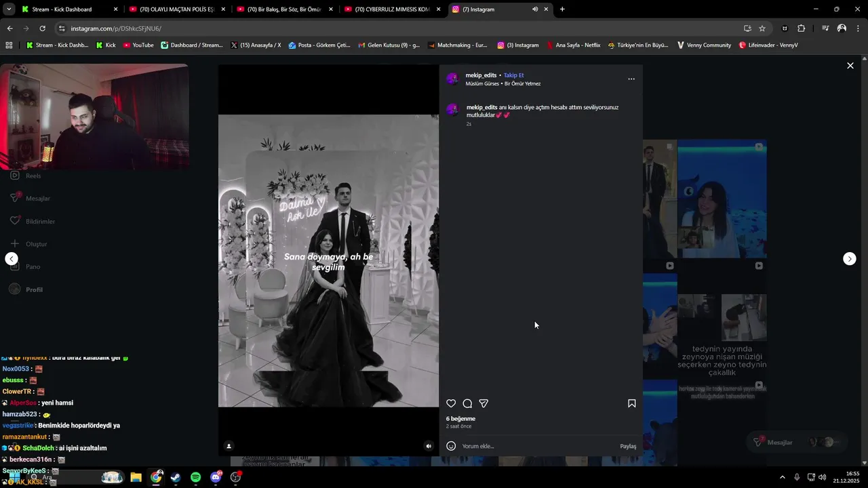Toggle the video sound speaker icon
This screenshot has width=868, height=488.
428,446
